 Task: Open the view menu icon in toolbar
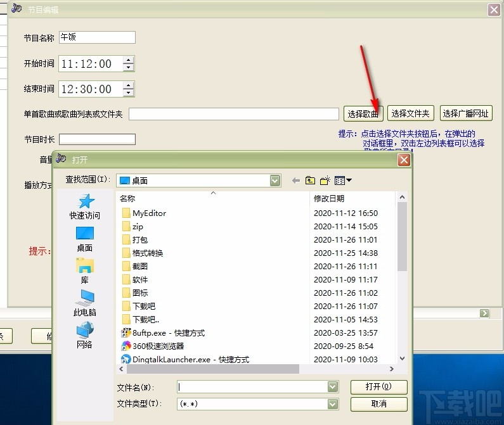(343, 181)
